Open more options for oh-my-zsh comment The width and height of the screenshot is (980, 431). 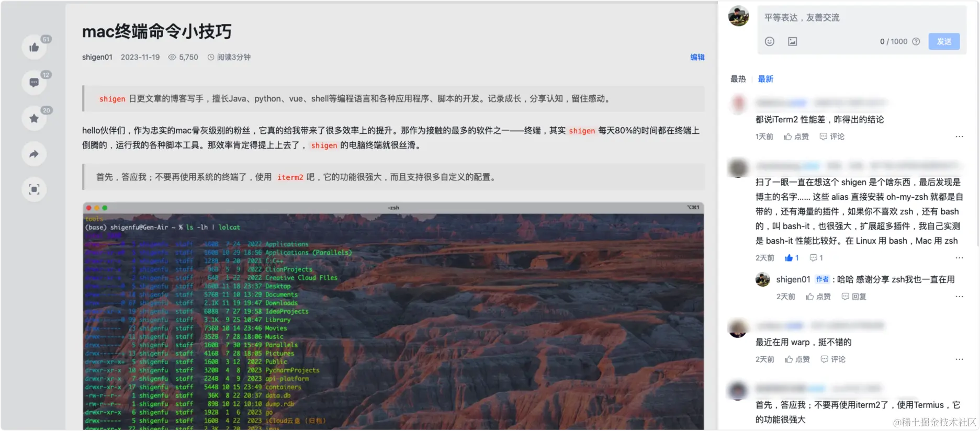coord(959,258)
